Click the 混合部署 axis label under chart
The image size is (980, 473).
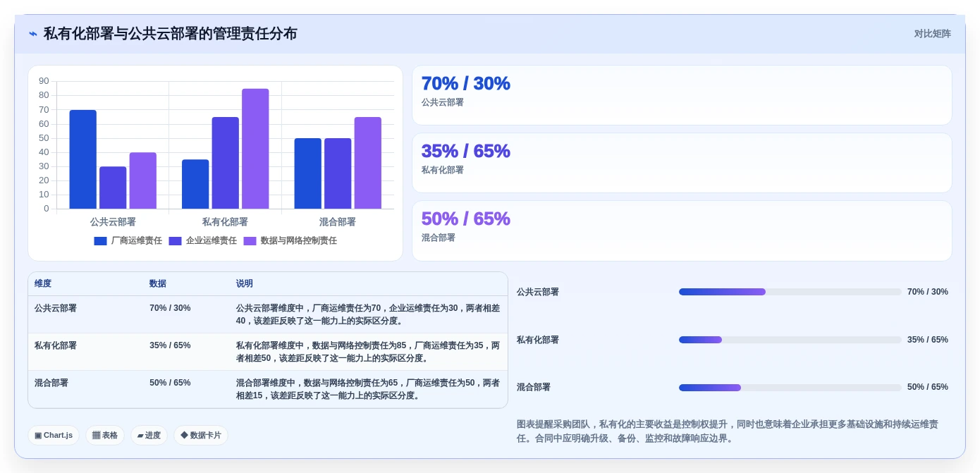[x=338, y=222]
